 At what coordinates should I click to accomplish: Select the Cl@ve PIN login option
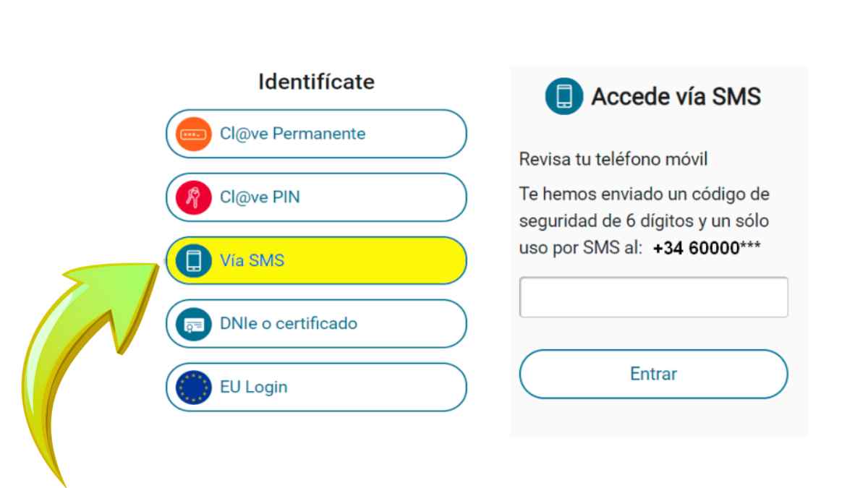[x=316, y=197]
